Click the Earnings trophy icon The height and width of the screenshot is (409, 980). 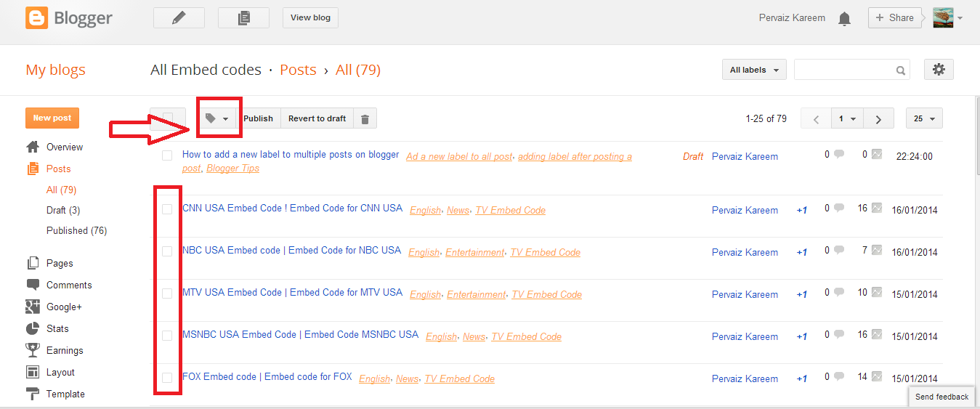[x=33, y=350]
